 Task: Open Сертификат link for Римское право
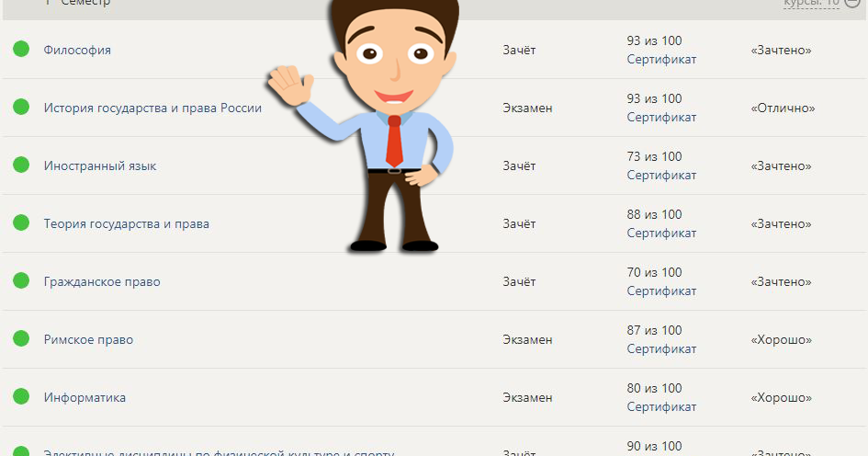661,349
